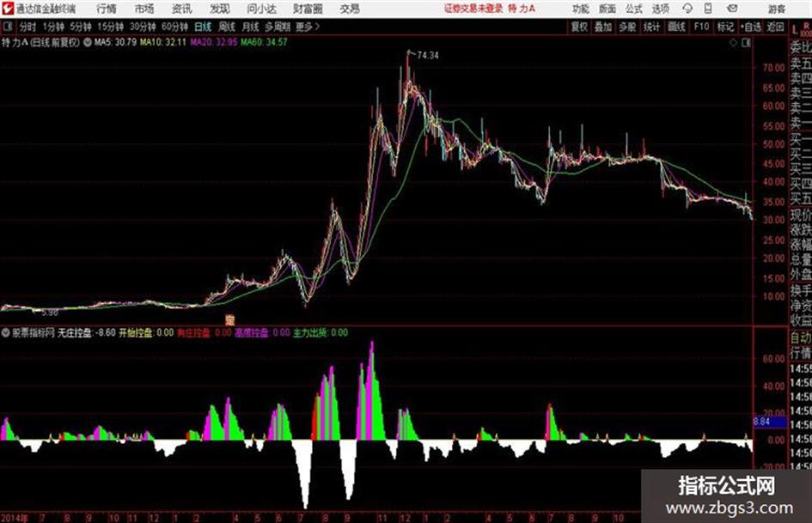Open the mail envelope icon

coord(732,9)
